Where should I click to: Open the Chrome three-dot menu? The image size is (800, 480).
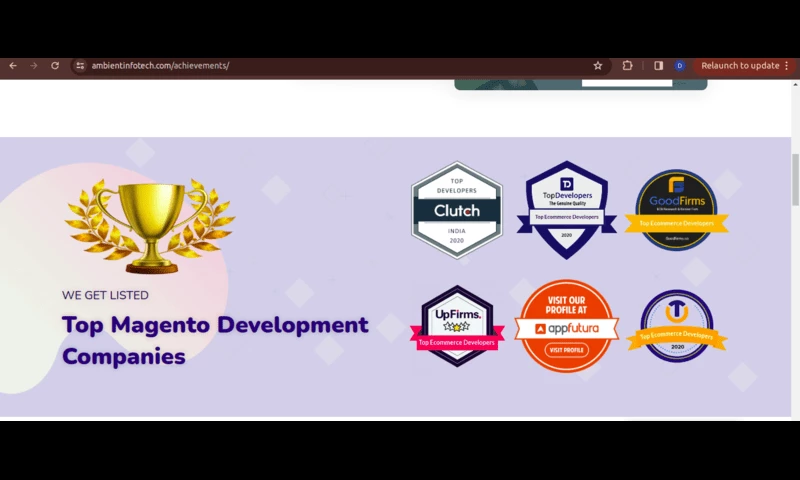coord(787,66)
